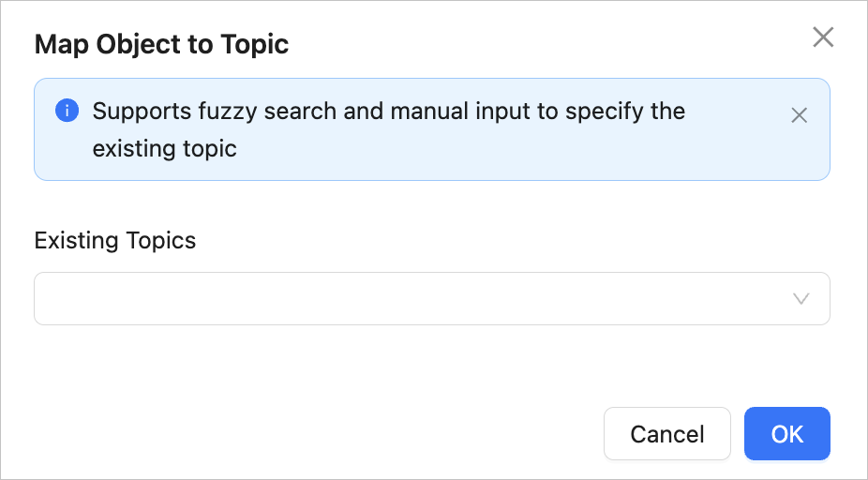The image size is (868, 480).
Task: Click the "Map Object to Topic" title
Action: pyautogui.click(x=161, y=43)
